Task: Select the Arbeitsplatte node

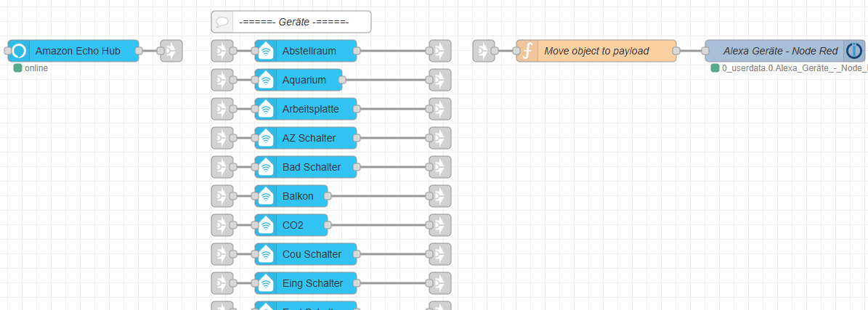Action: (306, 109)
